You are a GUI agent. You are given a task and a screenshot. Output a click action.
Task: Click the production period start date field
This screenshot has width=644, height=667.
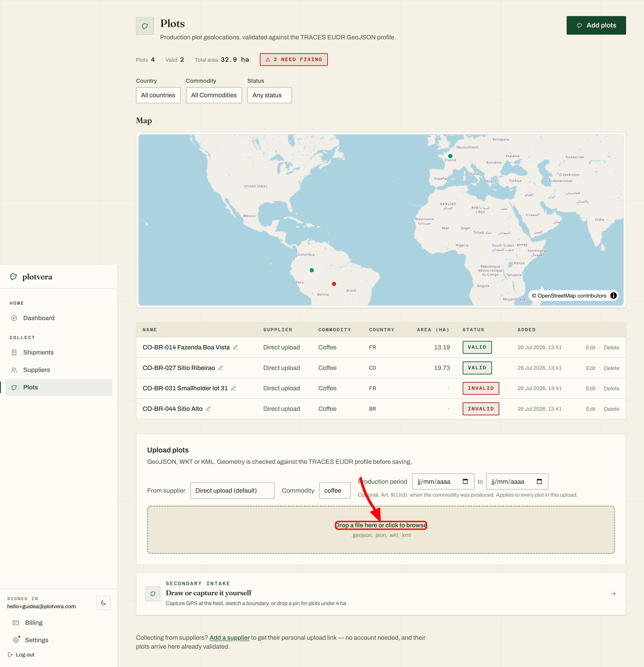(x=443, y=481)
